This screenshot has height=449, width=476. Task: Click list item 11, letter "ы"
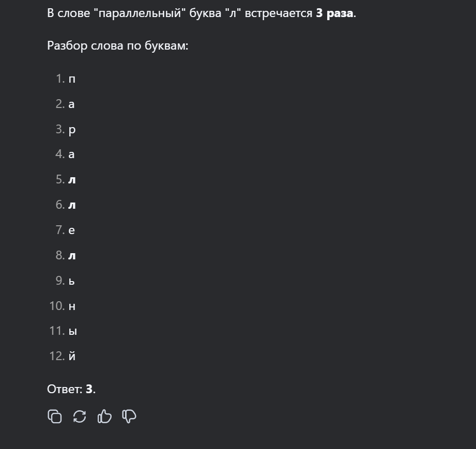72,331
